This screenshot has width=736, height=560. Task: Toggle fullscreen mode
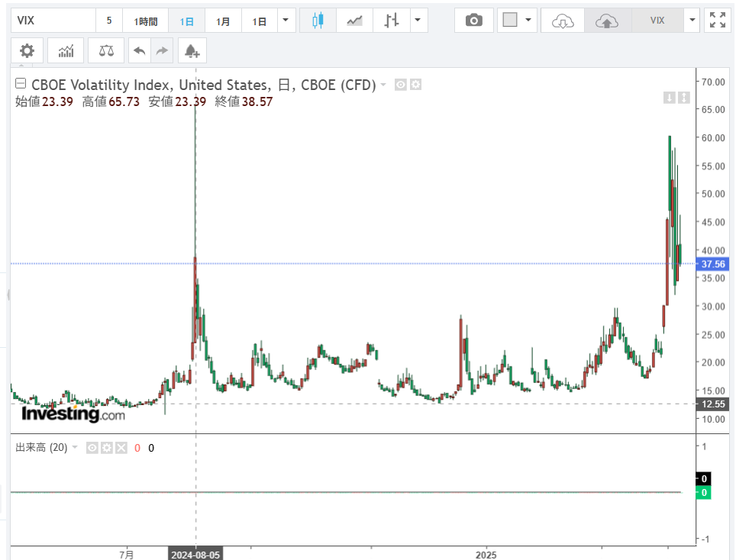(x=717, y=21)
